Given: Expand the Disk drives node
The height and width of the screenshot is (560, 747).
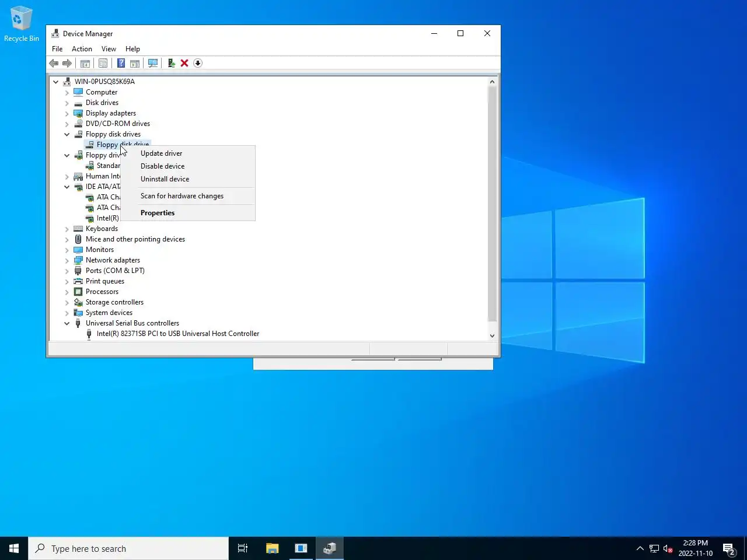Looking at the screenshot, I should click(67, 103).
